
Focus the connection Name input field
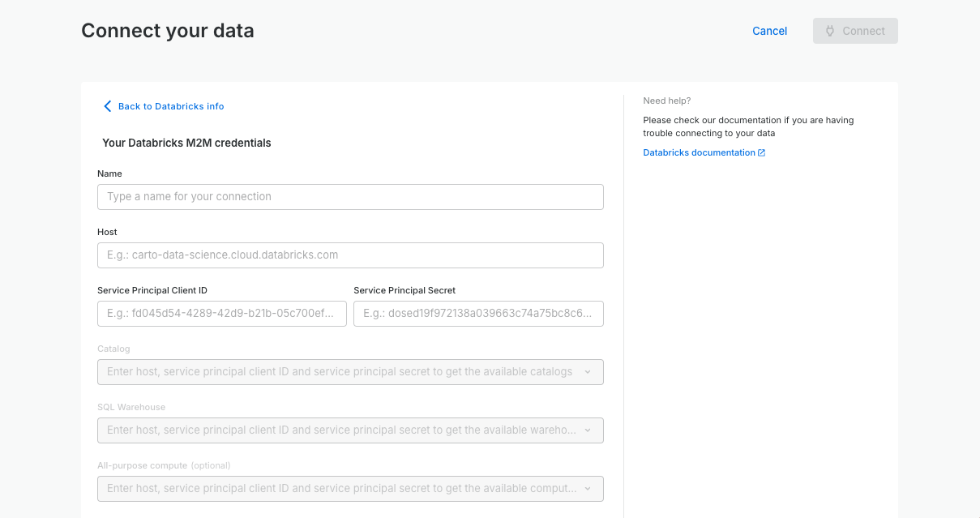pyautogui.click(x=350, y=197)
